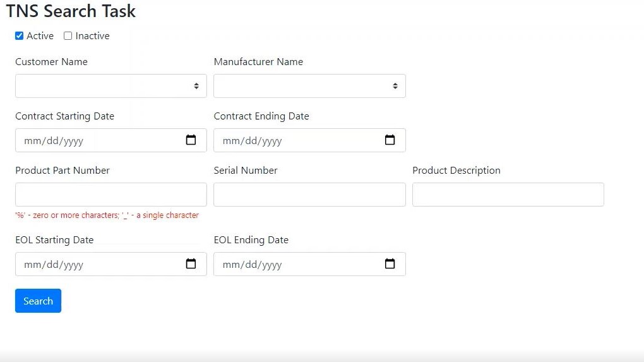Open the Contract Starting Date calendar picker
The width and height of the screenshot is (644, 362).
point(191,140)
